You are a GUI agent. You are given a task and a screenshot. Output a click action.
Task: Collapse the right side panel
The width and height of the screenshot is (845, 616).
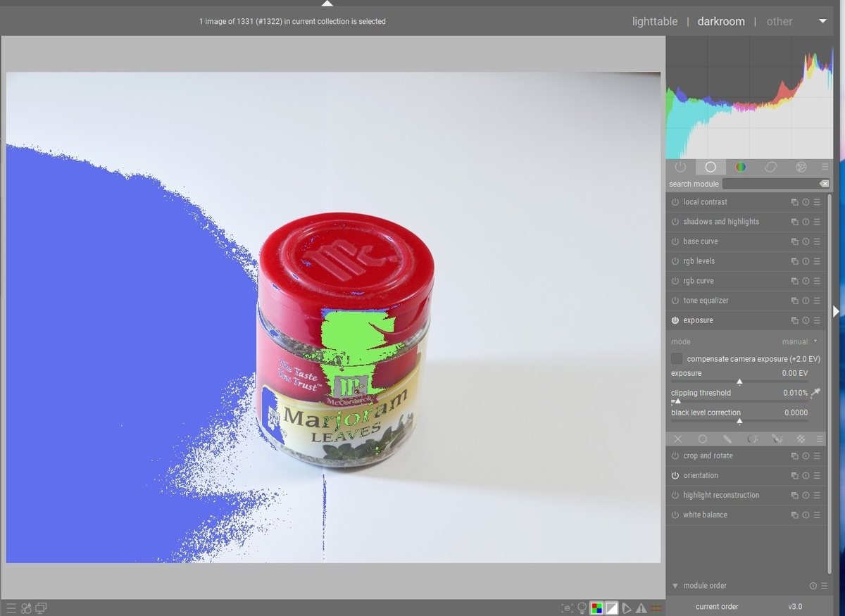836,310
